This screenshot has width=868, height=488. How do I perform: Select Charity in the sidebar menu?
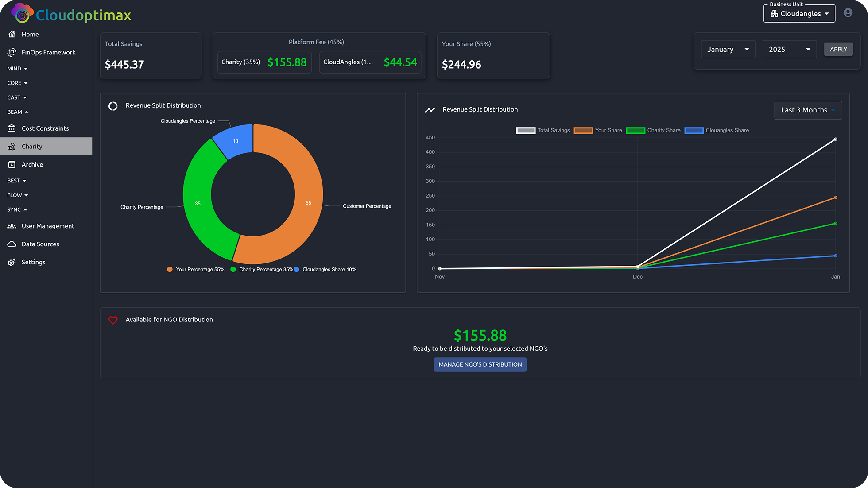pyautogui.click(x=46, y=147)
